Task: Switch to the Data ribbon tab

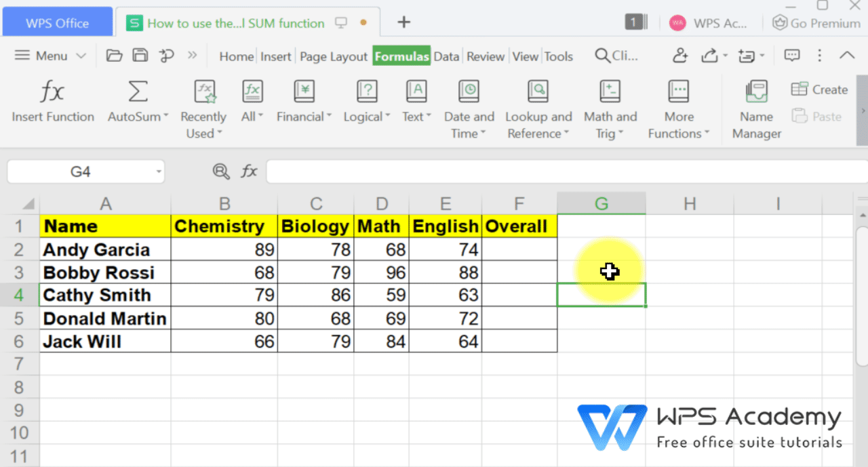Action: 447,56
